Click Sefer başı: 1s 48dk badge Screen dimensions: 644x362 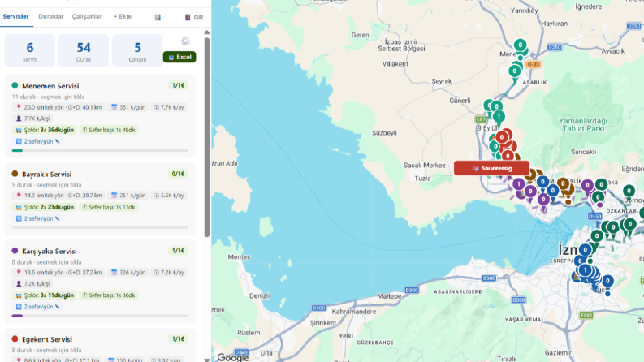(x=109, y=130)
